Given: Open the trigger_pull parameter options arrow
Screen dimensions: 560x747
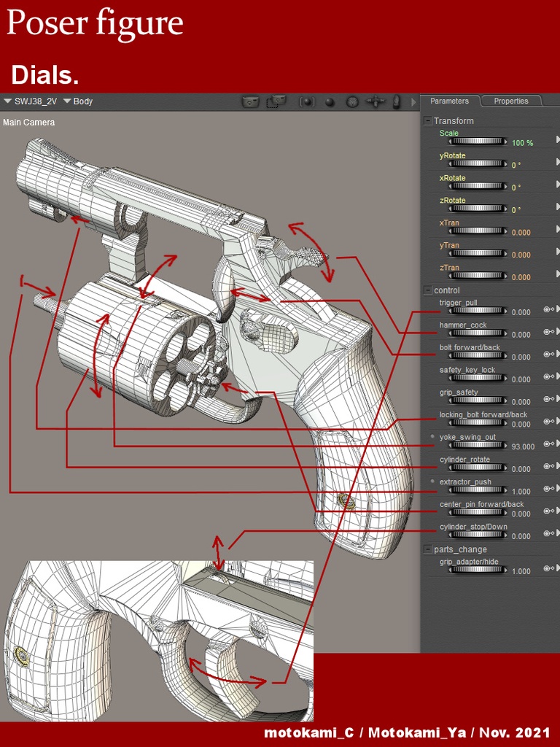Looking at the screenshot, I should (558, 309).
